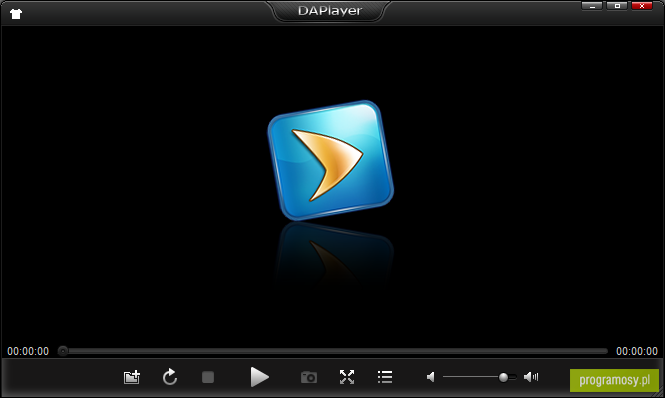Open the skin selector shirt icon
This screenshot has height=398, width=665.
[16, 14]
